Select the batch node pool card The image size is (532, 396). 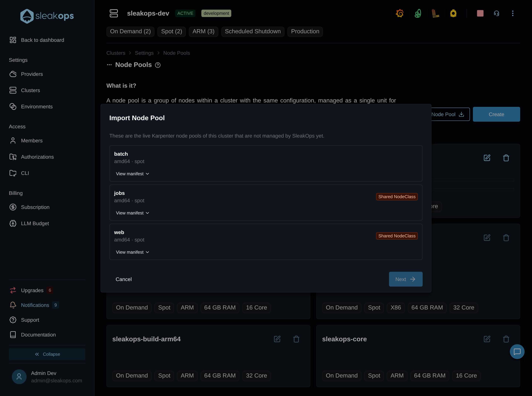266,163
